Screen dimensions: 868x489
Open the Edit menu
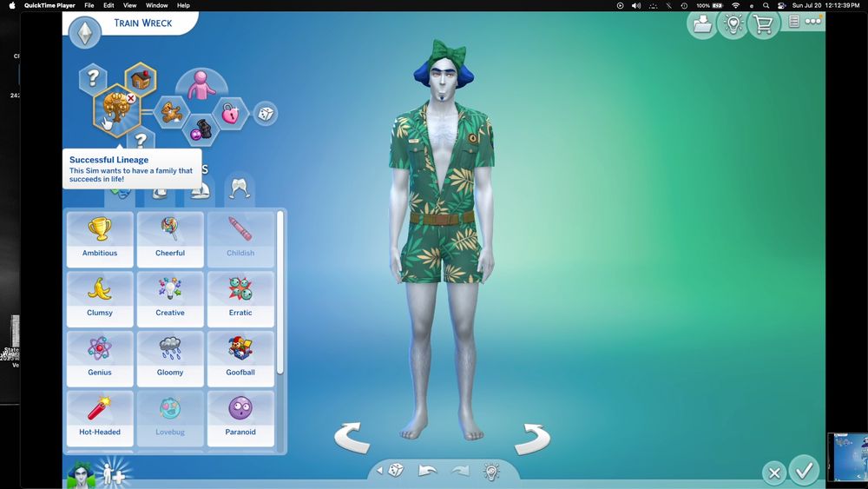tap(108, 5)
